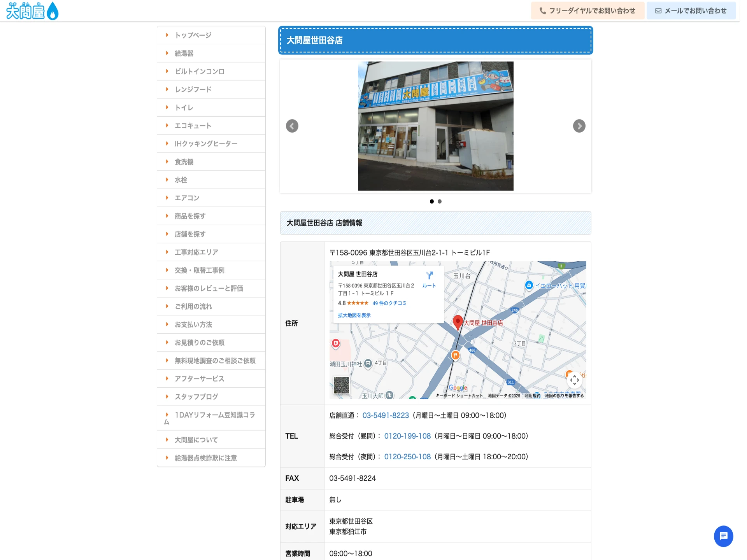The width and height of the screenshot is (747, 560).
Task: Open the 49 件のクチコミ reviews link
Action: point(389,303)
